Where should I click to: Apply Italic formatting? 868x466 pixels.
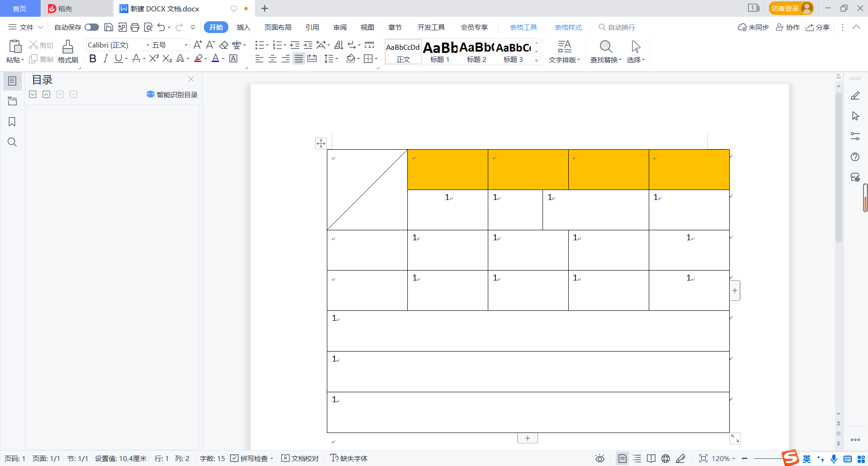click(x=105, y=58)
